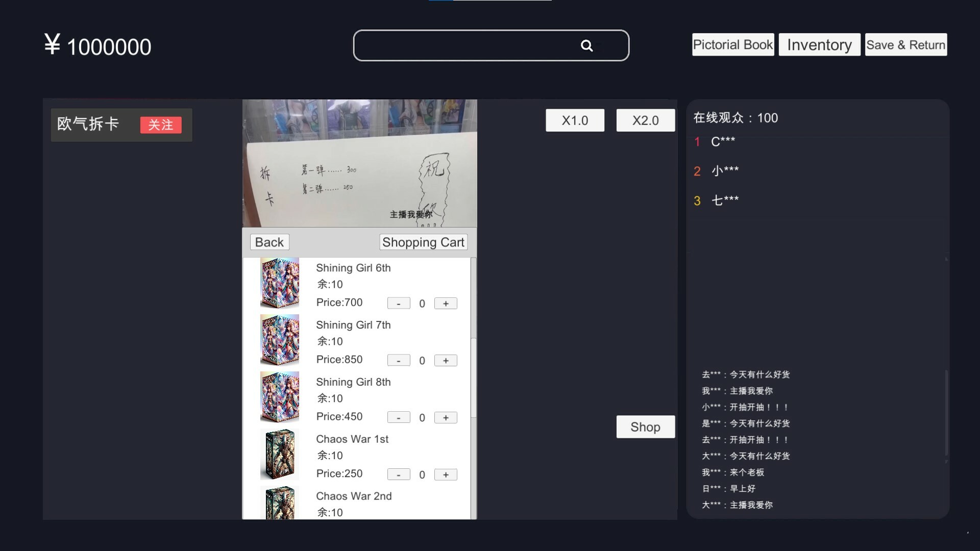
Task: Expand Chaos War 1st product entry
Action: (x=353, y=439)
